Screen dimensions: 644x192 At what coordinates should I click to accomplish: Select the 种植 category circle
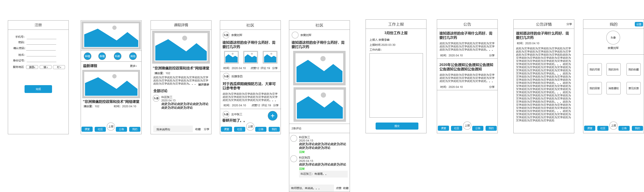[87, 56]
